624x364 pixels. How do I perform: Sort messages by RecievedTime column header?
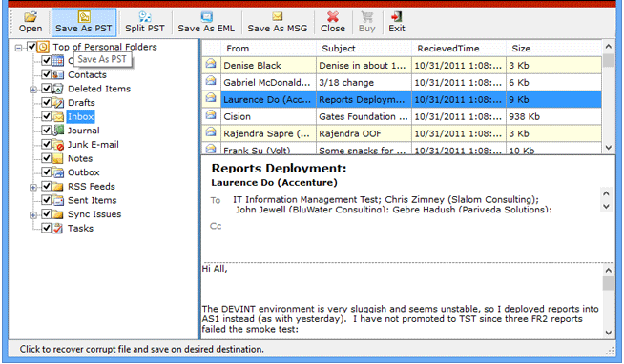pos(459,48)
